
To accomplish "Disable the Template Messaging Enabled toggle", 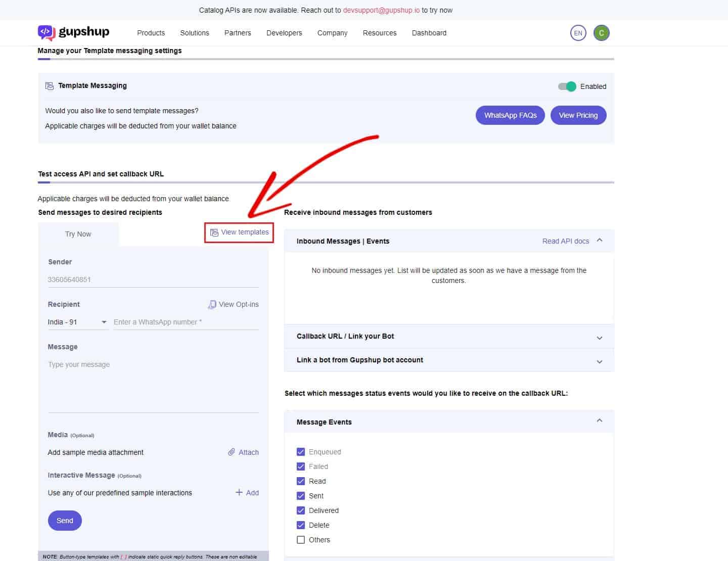I will [567, 86].
